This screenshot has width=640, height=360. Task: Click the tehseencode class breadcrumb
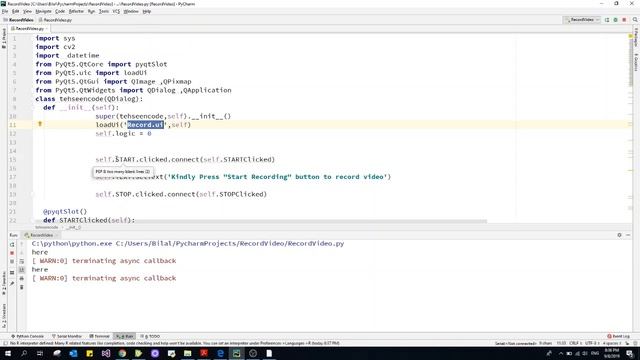coord(47,227)
